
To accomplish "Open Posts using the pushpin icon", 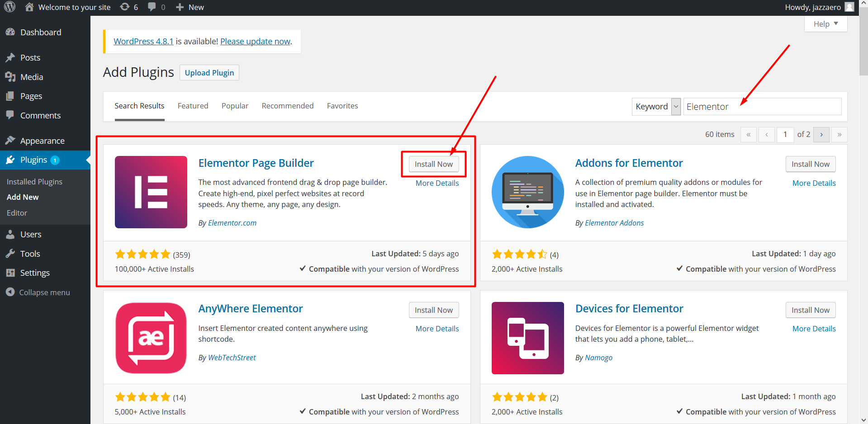I will [x=10, y=57].
